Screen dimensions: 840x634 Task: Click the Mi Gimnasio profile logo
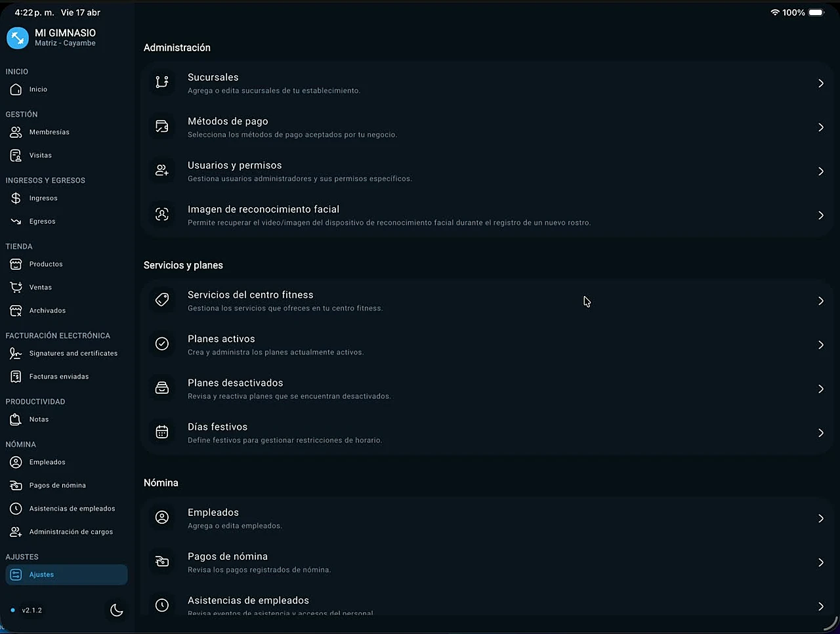[x=17, y=37]
